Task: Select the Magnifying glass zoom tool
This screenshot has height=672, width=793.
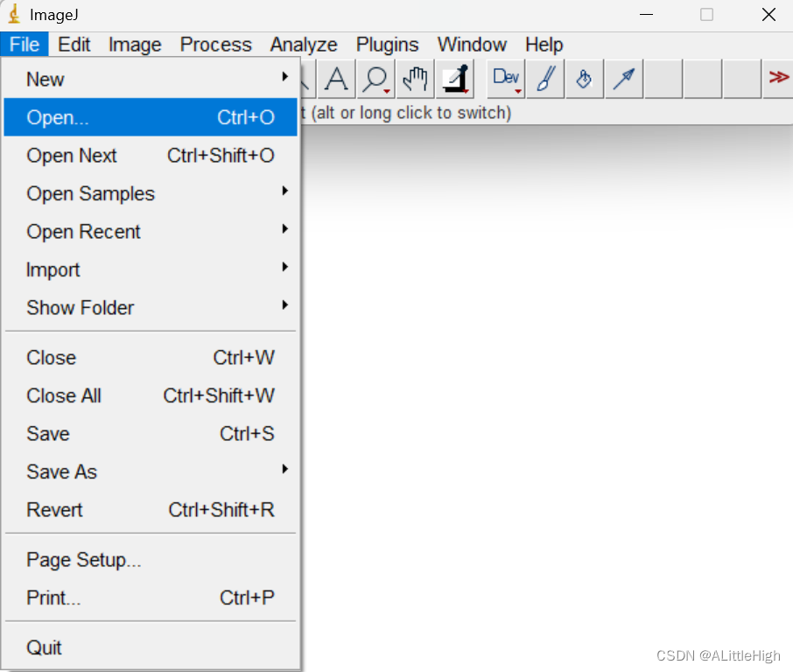Action: [375, 79]
